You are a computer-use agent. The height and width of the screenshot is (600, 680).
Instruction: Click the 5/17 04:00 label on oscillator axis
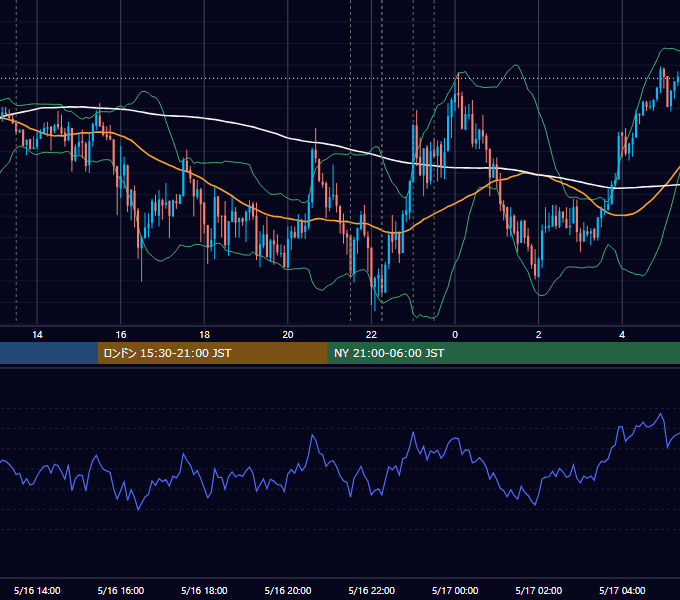(x=622, y=590)
